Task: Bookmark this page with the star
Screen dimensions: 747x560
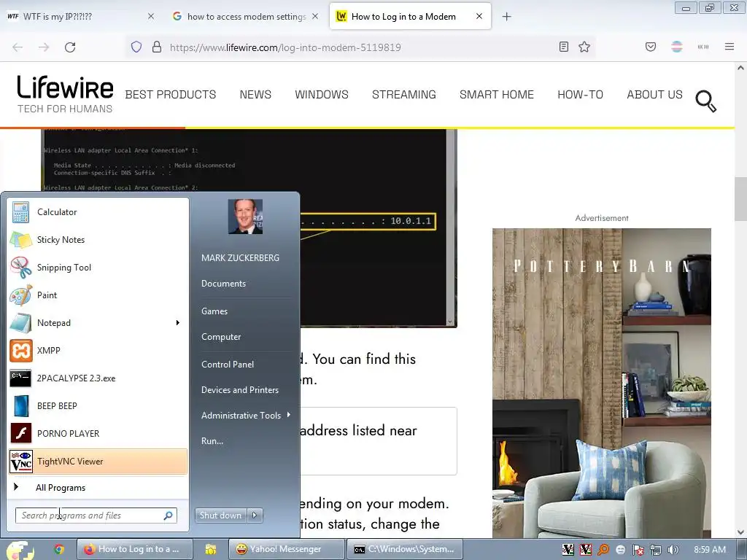Action: pyautogui.click(x=584, y=47)
